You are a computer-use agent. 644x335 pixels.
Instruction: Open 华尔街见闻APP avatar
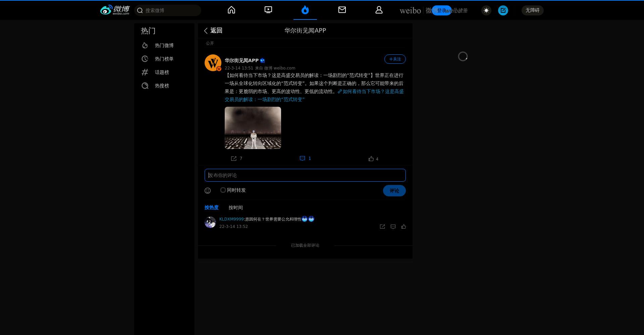213,63
